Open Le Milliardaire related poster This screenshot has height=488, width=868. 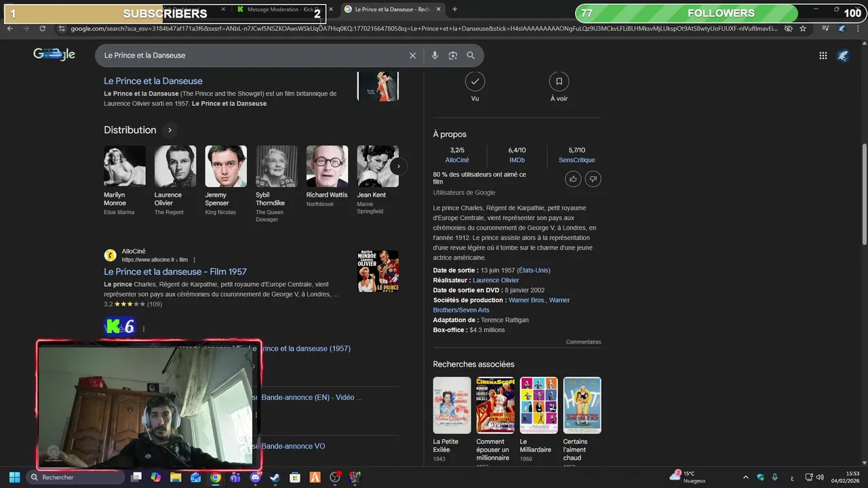click(538, 405)
